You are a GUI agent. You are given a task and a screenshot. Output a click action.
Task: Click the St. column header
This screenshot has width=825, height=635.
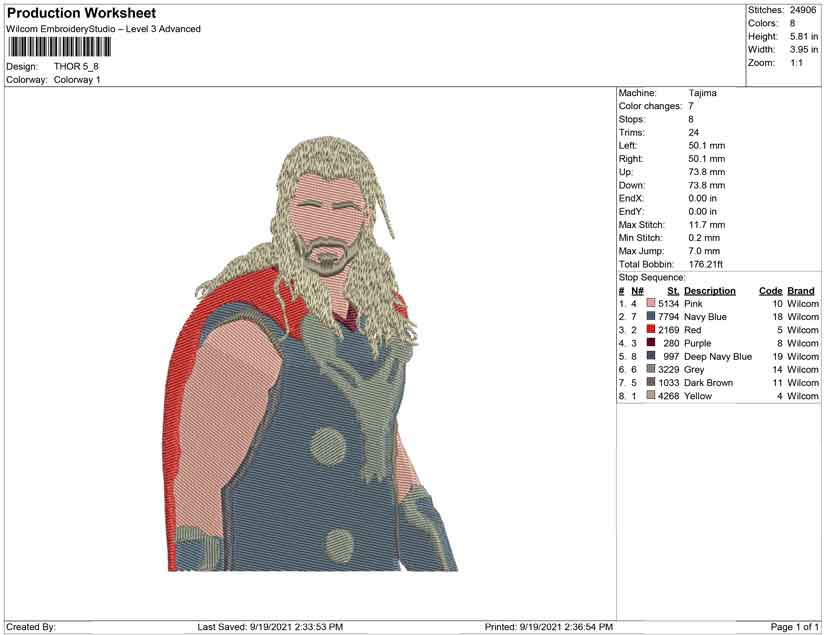673,291
